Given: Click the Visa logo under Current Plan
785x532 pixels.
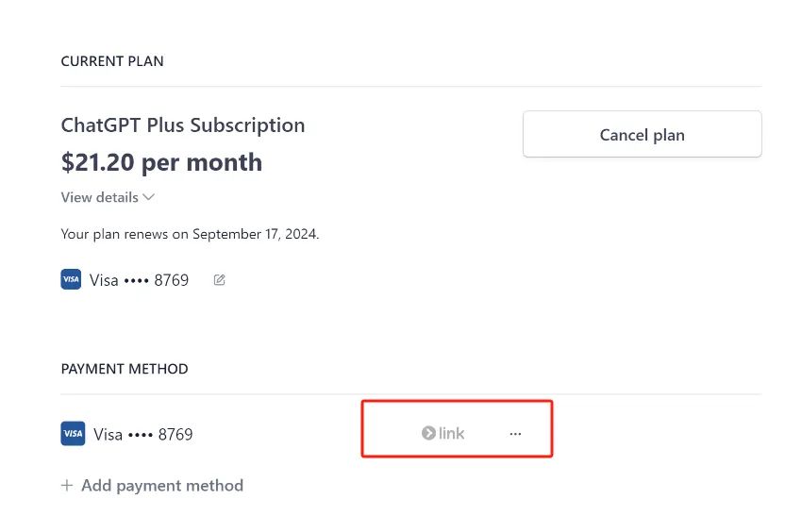Looking at the screenshot, I should coord(71,280).
